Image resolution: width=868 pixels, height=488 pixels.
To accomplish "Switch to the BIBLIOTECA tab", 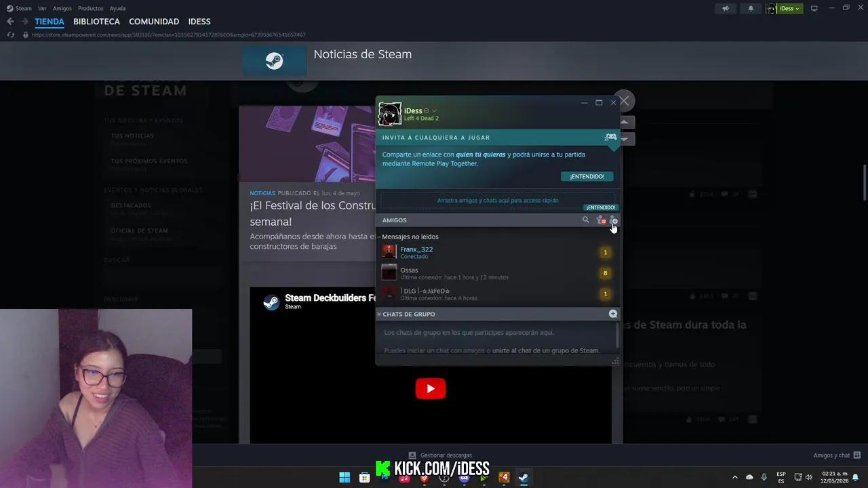I will [x=96, y=22].
